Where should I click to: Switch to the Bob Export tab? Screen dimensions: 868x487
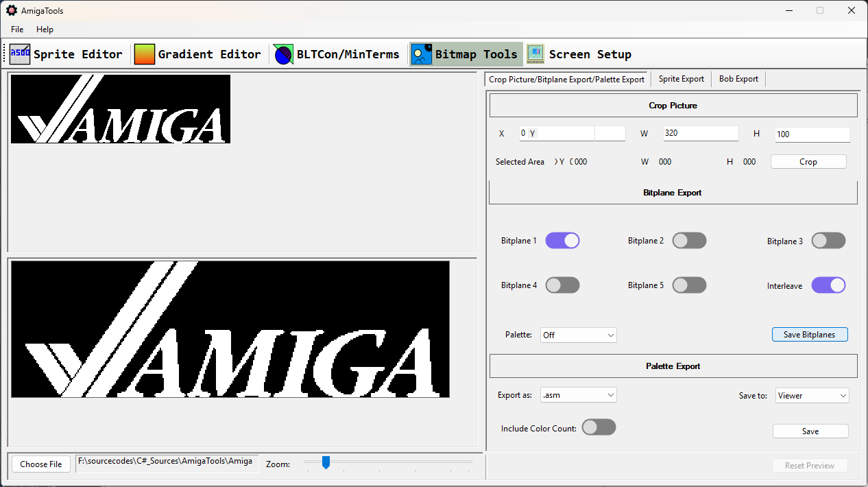tap(738, 79)
